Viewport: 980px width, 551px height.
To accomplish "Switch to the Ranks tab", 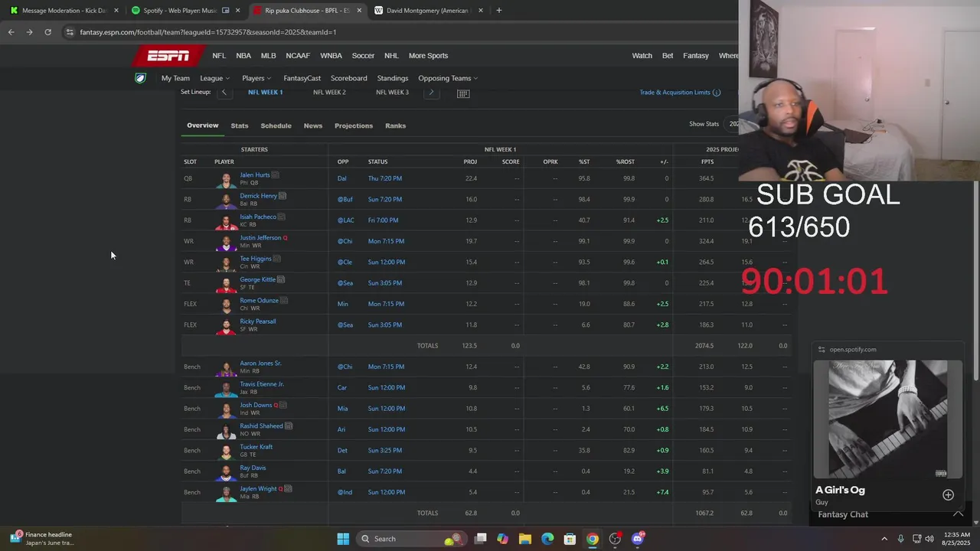I will click(x=396, y=126).
